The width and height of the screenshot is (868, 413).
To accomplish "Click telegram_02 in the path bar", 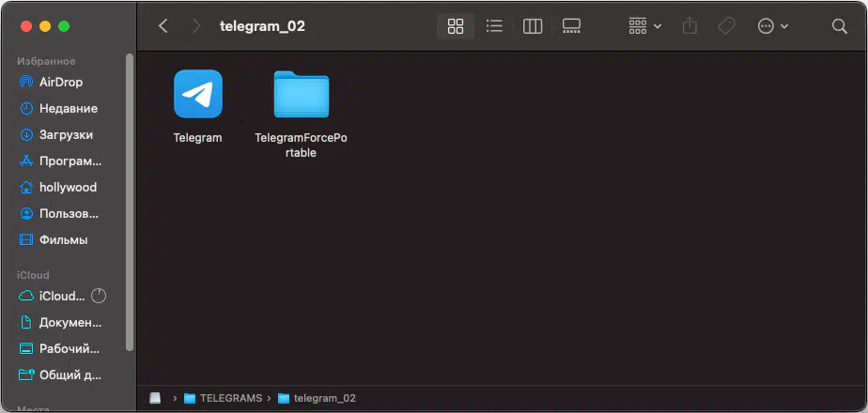I will [x=324, y=398].
